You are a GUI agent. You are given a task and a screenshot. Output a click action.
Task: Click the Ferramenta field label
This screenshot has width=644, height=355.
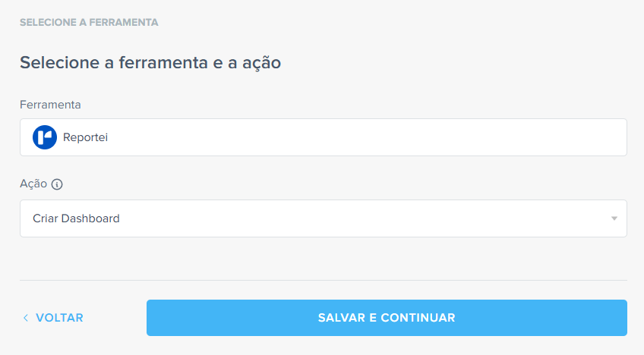point(50,105)
